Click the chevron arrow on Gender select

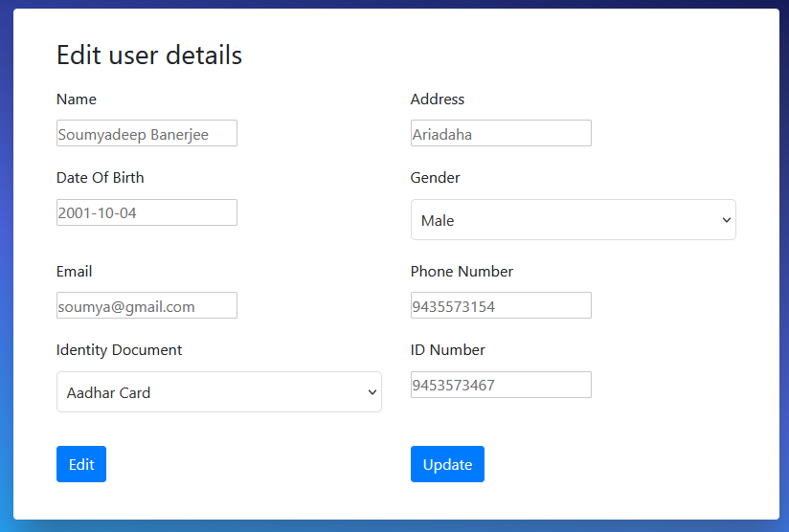point(725,220)
